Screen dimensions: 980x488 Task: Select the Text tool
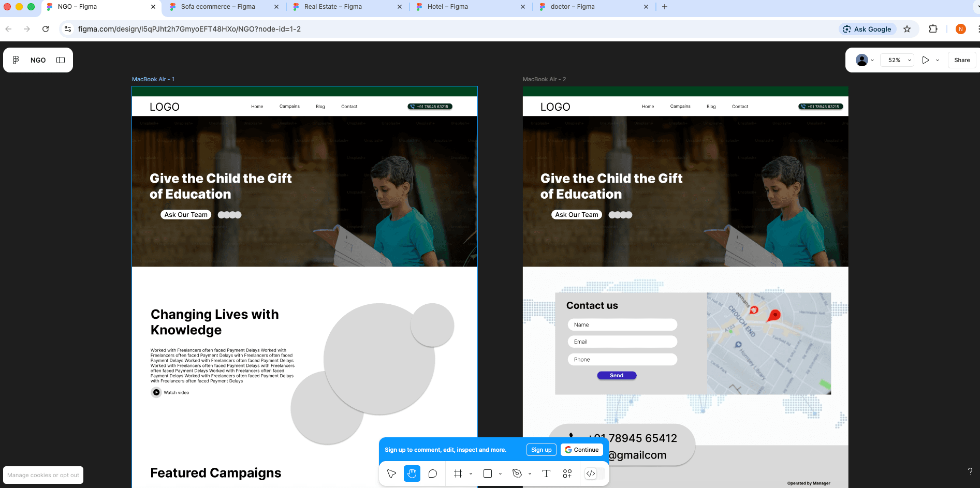point(546,474)
